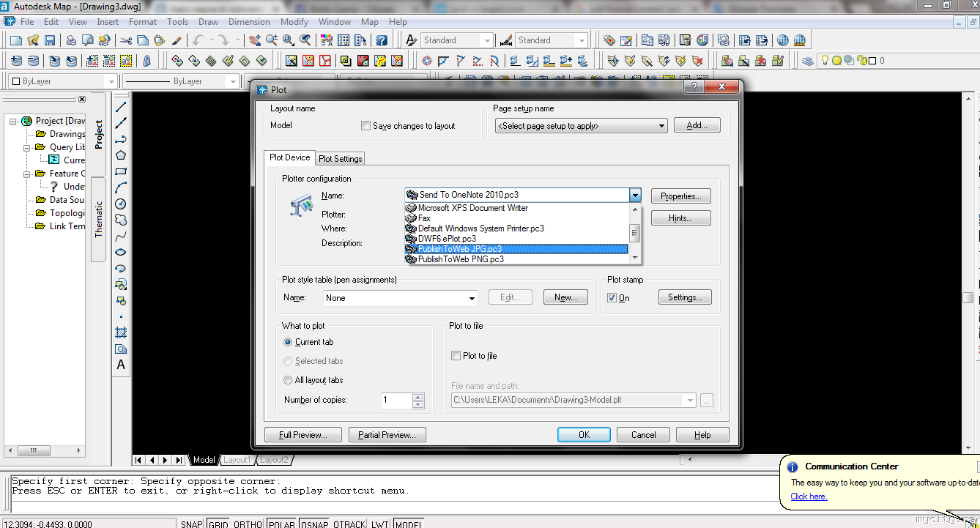This screenshot has width=980, height=528.
Task: Open the dimension style Standard dropdown
Action: pos(582,40)
